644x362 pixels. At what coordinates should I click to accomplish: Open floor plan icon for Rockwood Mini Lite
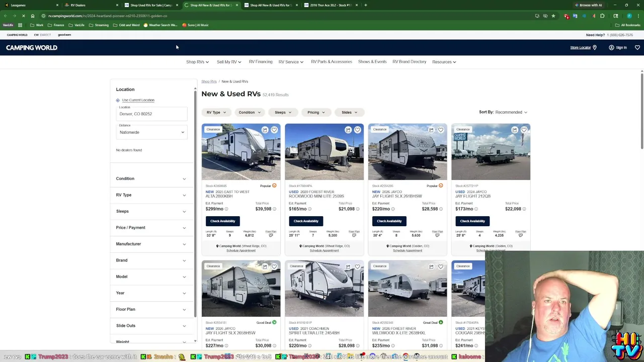point(354,235)
